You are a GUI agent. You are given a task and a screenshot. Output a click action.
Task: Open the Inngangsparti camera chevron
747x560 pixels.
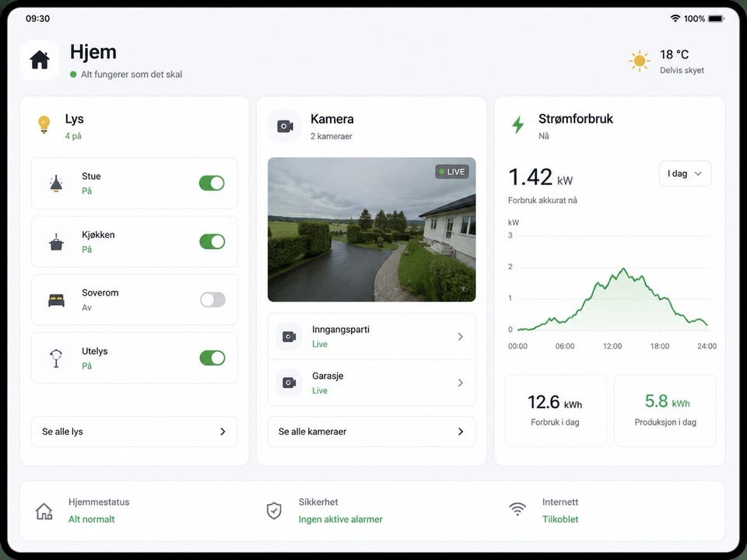460,337
